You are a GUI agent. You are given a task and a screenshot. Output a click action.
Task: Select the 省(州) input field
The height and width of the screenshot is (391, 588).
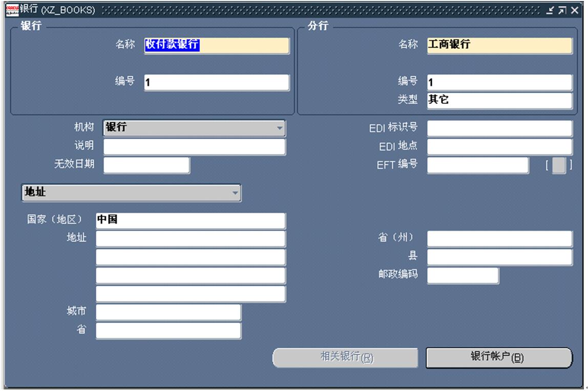pyautogui.click(x=499, y=238)
